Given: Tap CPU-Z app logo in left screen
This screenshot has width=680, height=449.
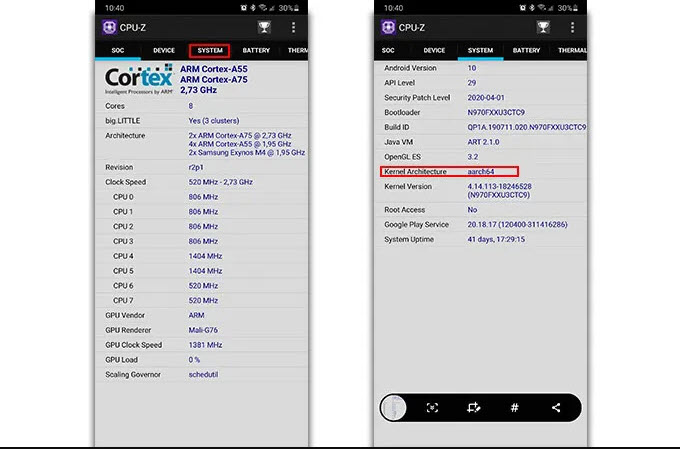Looking at the screenshot, I should 109,27.
